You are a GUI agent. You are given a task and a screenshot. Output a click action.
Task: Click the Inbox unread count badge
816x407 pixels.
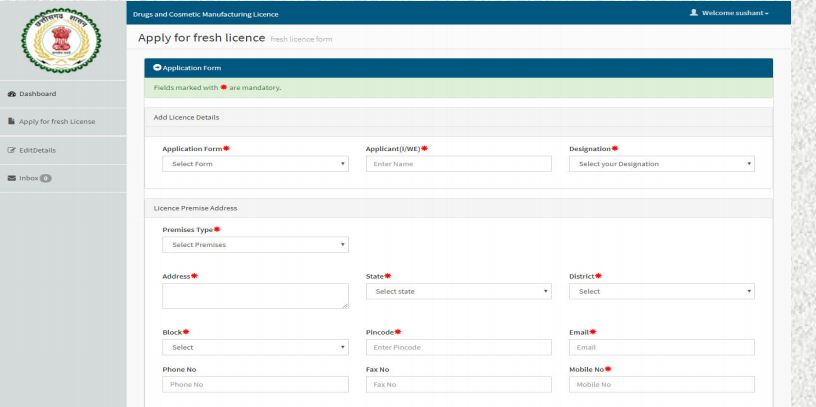click(x=45, y=178)
